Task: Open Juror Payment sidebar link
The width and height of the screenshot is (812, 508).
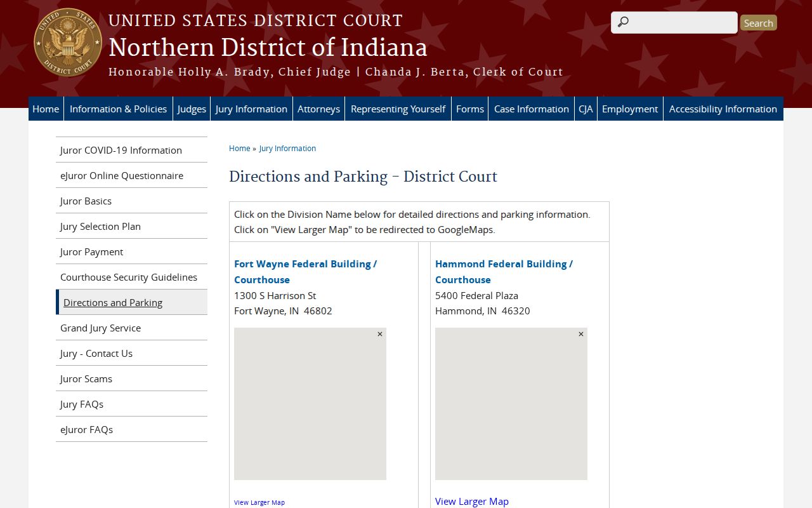Action: [x=131, y=251]
